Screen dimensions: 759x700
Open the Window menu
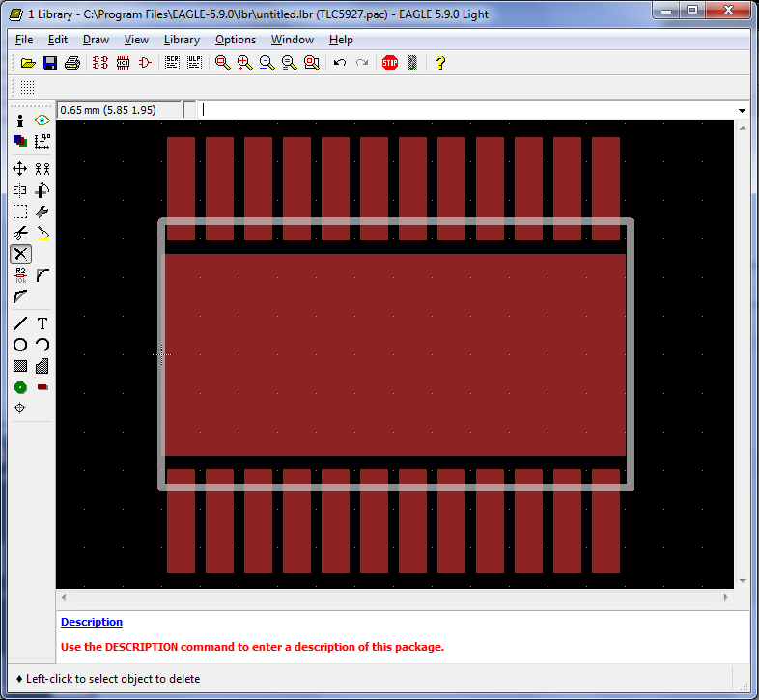tap(293, 40)
